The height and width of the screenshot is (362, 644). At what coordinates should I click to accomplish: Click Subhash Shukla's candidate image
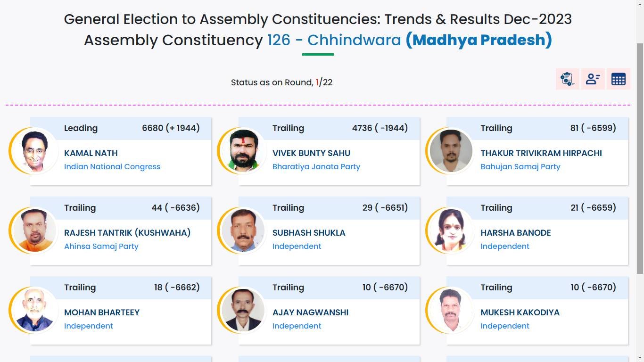pyautogui.click(x=243, y=230)
